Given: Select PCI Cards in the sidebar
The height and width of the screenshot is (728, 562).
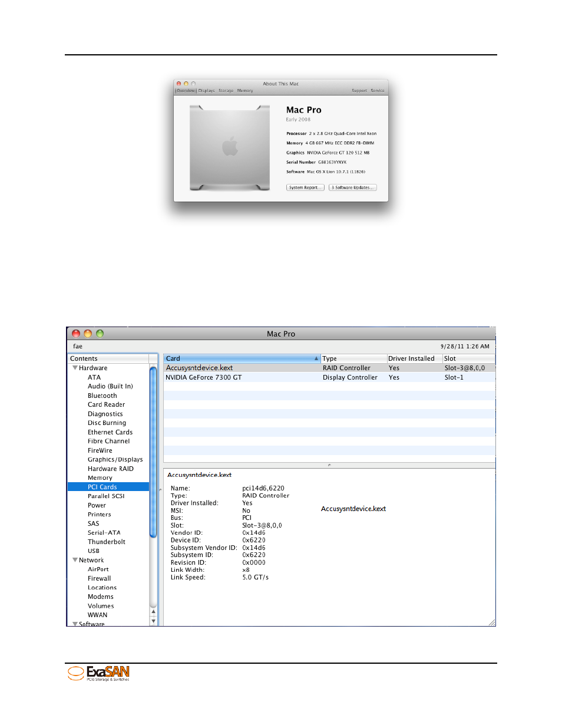Looking at the screenshot, I should (x=108, y=487).
